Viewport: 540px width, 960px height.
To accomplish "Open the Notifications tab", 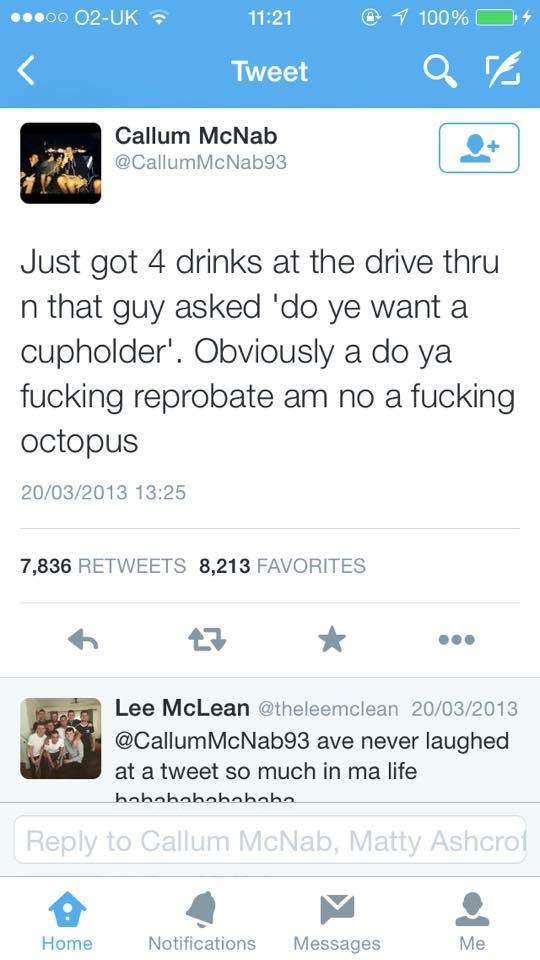I will 202,921.
